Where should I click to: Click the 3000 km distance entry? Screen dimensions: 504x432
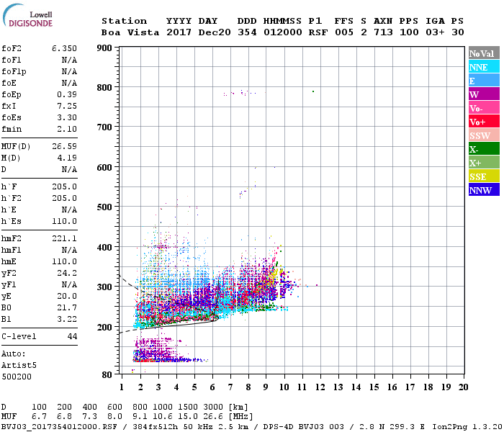[x=213, y=407]
